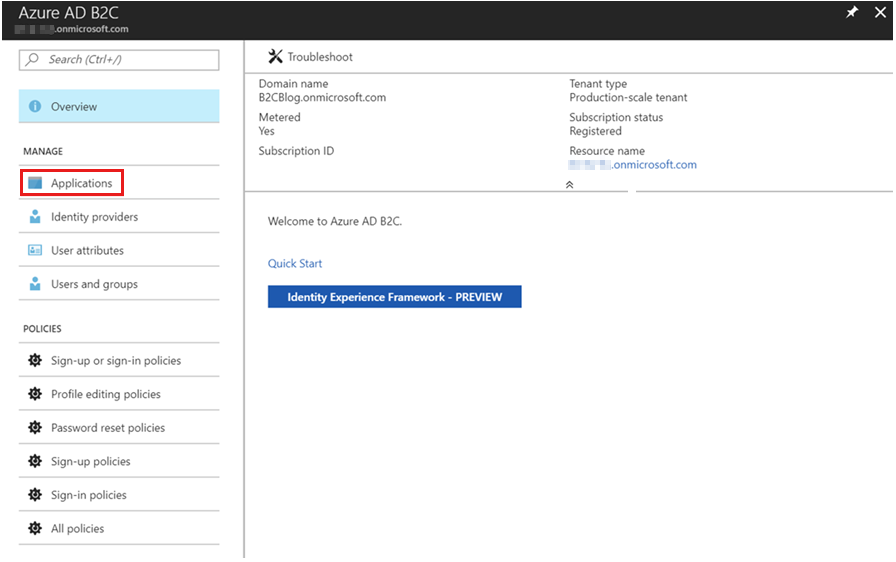Click the MANAGE section header
This screenshot has height=562, width=896.
pos(43,151)
